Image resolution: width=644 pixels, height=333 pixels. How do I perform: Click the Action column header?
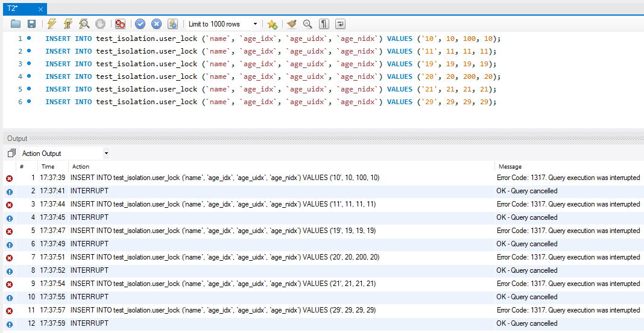pos(81,166)
